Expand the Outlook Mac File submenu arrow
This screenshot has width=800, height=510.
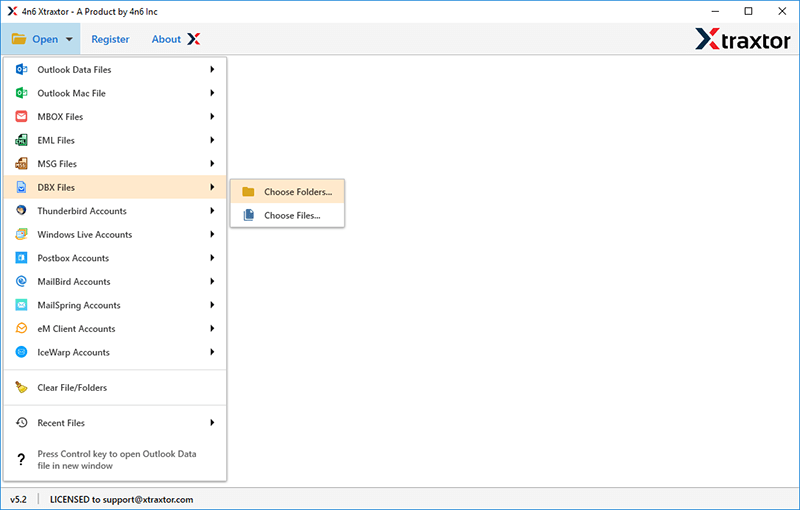tap(212, 93)
